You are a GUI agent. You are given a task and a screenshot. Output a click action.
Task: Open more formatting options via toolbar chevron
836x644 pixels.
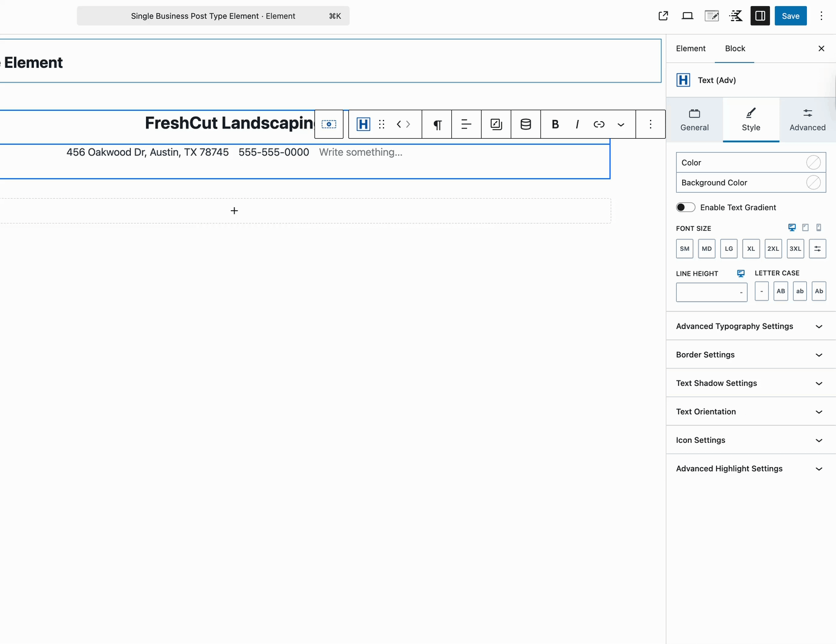point(620,124)
